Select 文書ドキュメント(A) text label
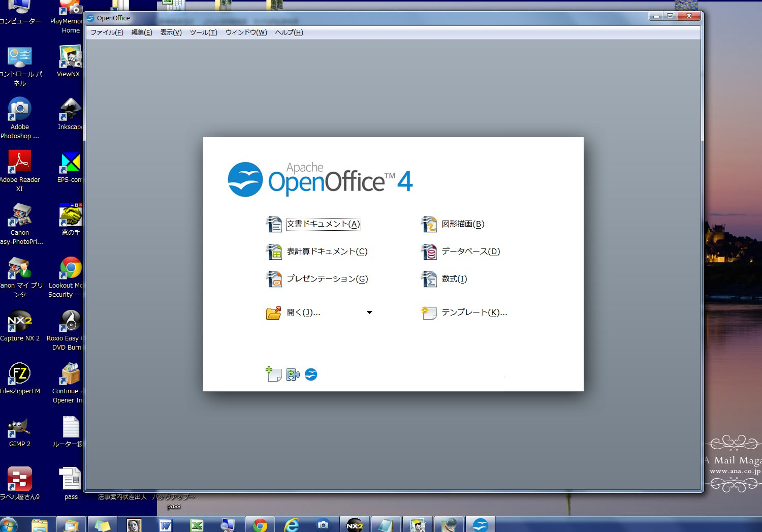The height and width of the screenshot is (532, 762). click(x=324, y=224)
